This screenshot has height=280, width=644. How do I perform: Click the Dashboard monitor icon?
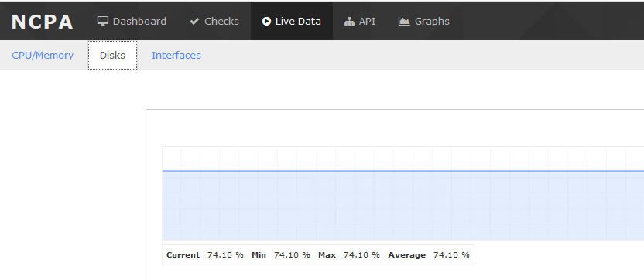pyautogui.click(x=103, y=21)
